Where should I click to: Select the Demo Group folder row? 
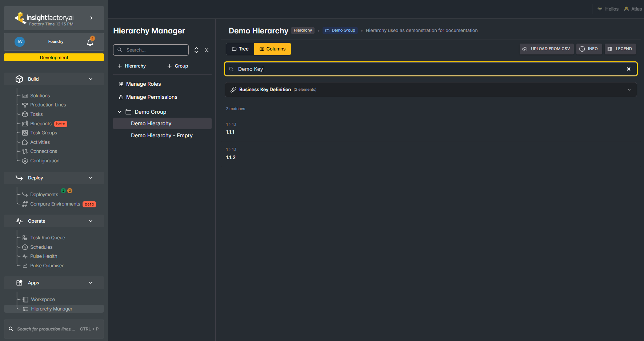(x=162, y=112)
